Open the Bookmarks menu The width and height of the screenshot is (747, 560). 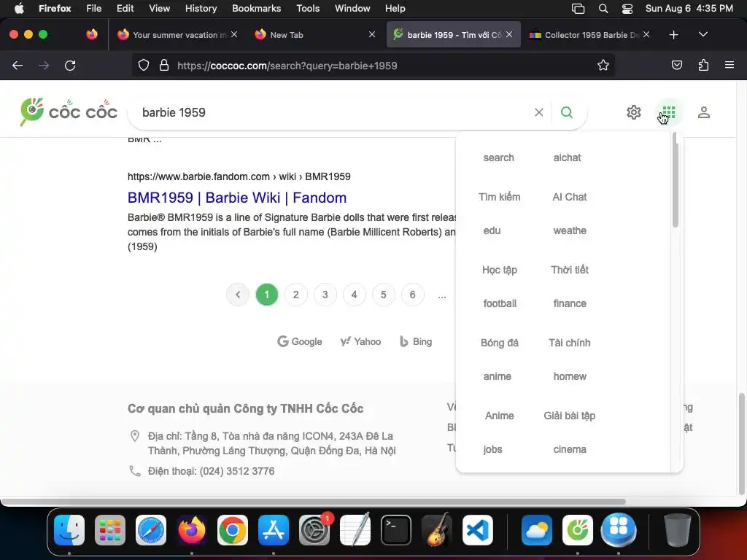coord(256,9)
